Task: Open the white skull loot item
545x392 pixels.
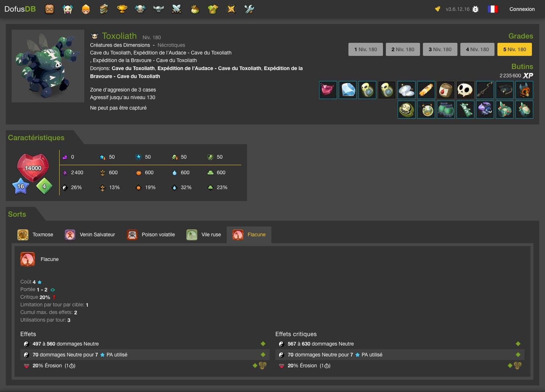Action: point(465,90)
